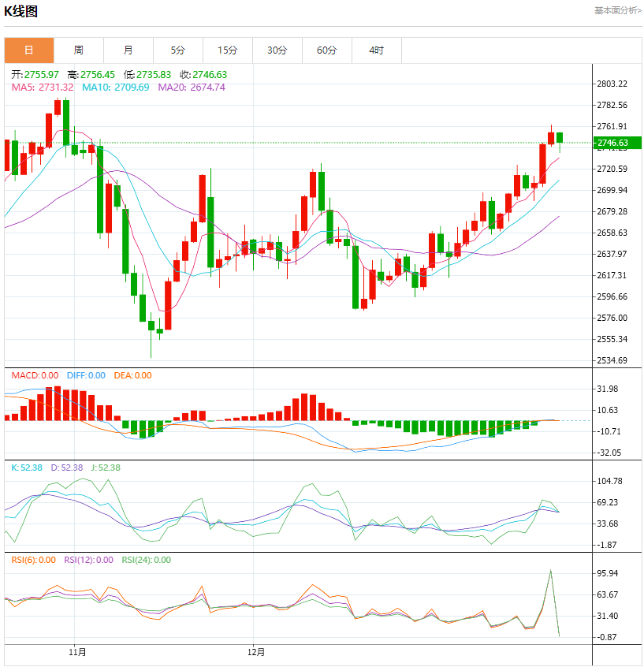The height and width of the screenshot is (667, 644).
Task: Click the 2761.91 price axis label
Action: click(612, 126)
